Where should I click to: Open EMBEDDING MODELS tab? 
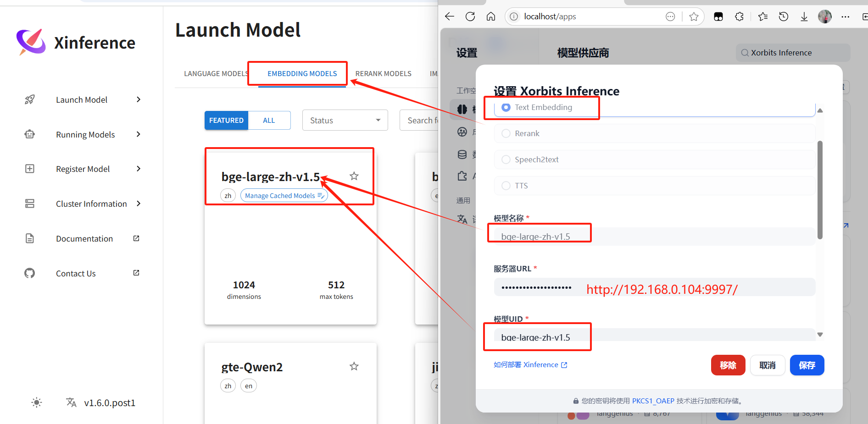coord(302,74)
